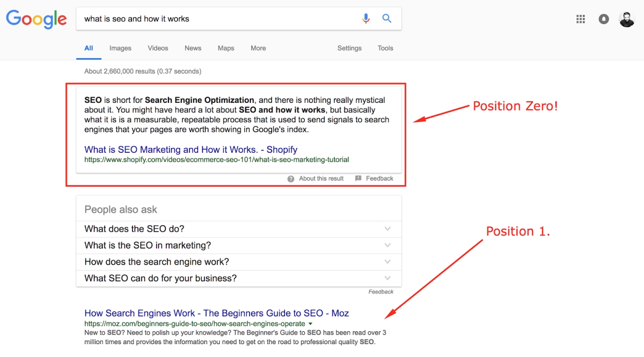644x357 pixels.
Task: Click the shopify.com green URL
Action: (217, 160)
